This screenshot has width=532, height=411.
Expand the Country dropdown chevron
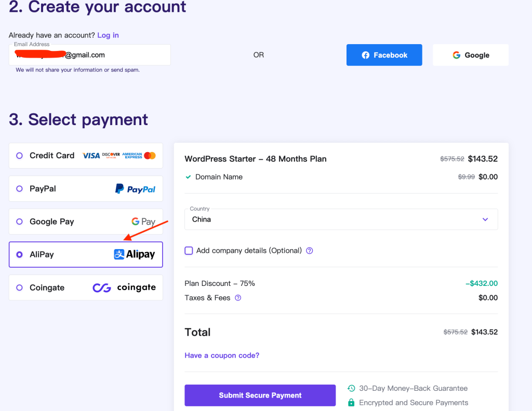(485, 220)
